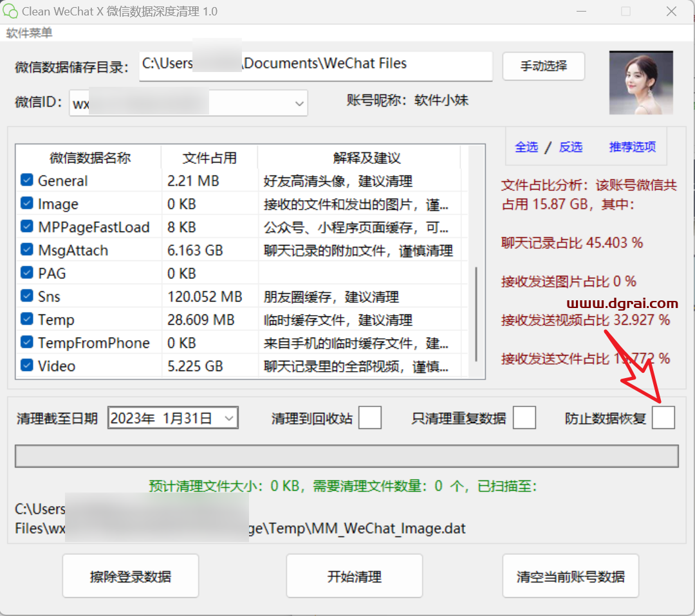This screenshot has width=695, height=616.
Task: Click the 接收发送图片占比 0 % text
Action: pyautogui.click(x=569, y=281)
